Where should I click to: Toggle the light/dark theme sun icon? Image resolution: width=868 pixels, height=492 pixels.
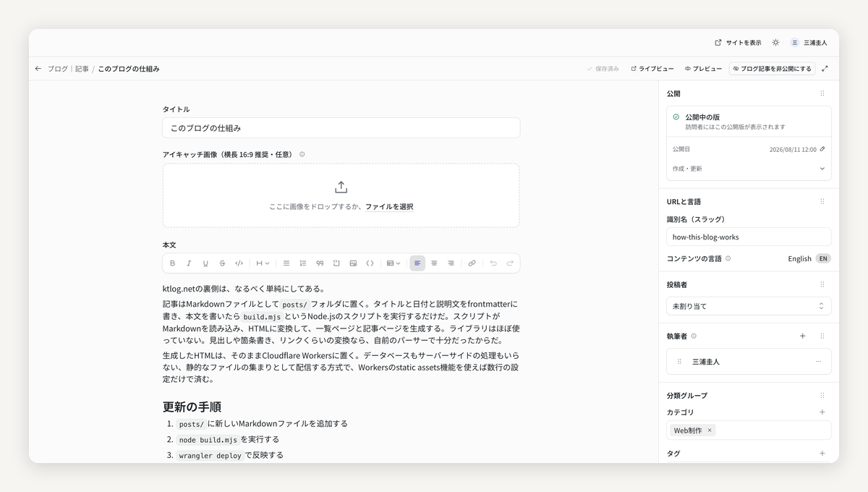click(775, 43)
